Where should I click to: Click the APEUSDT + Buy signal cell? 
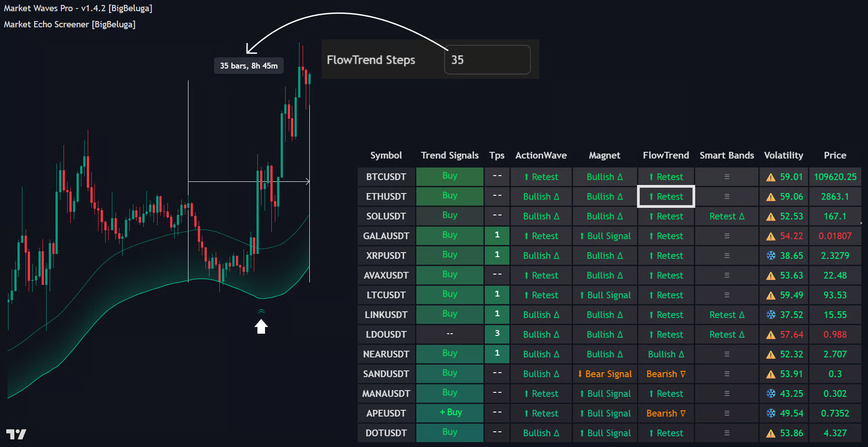tap(449, 413)
